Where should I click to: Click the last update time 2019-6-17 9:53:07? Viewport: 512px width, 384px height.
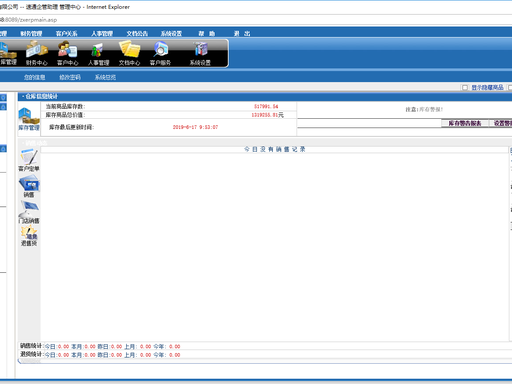coord(195,127)
